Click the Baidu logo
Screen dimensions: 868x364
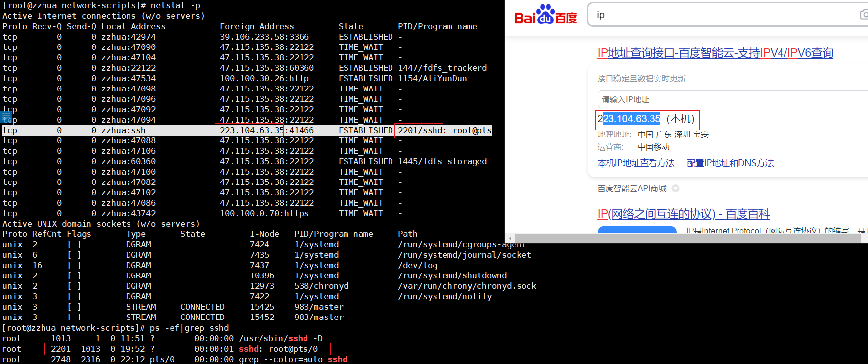545,15
